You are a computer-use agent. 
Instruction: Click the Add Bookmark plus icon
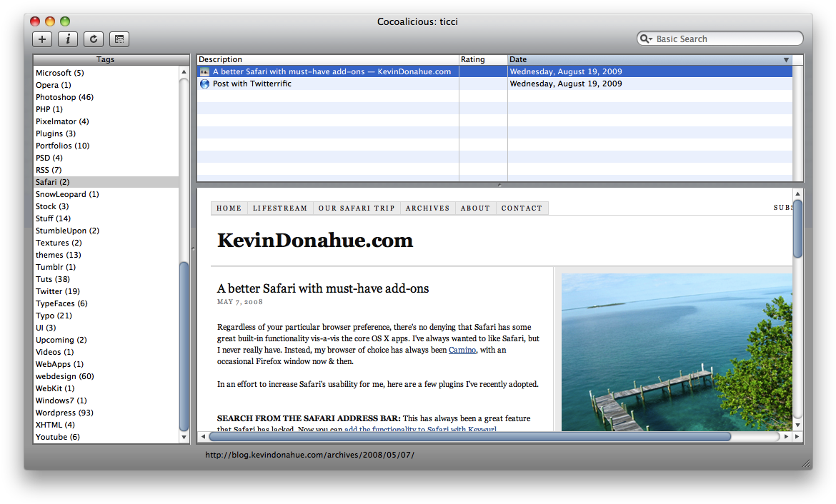coord(41,39)
